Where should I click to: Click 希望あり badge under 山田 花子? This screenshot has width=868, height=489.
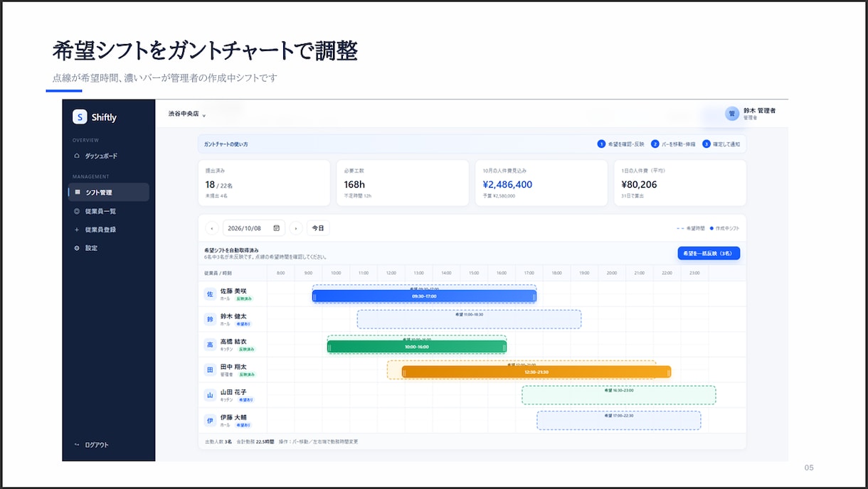pos(246,399)
